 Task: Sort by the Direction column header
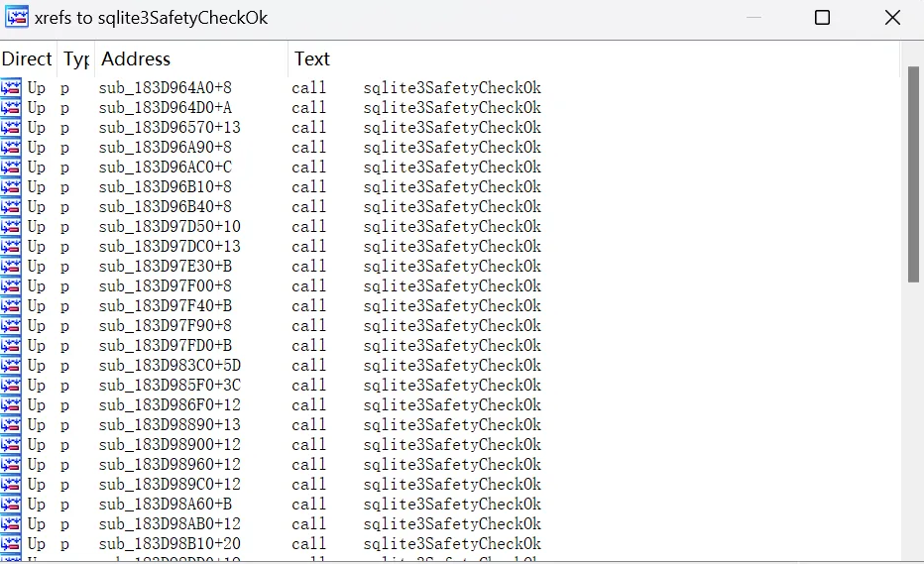click(x=28, y=58)
